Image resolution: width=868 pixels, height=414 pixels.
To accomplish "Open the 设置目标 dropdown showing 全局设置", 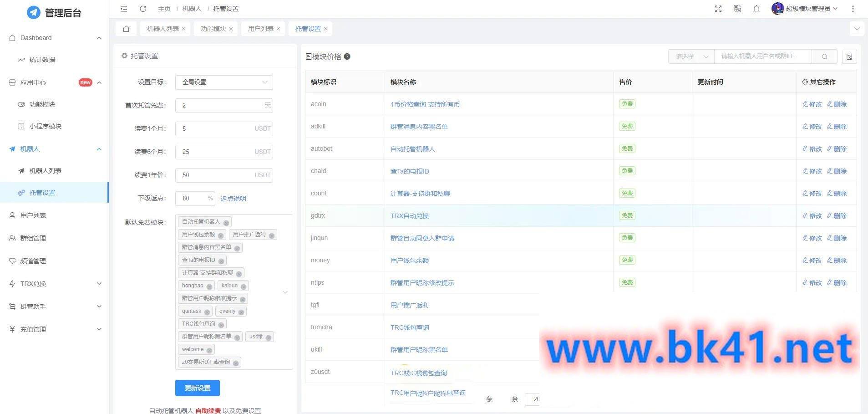I will tap(223, 82).
